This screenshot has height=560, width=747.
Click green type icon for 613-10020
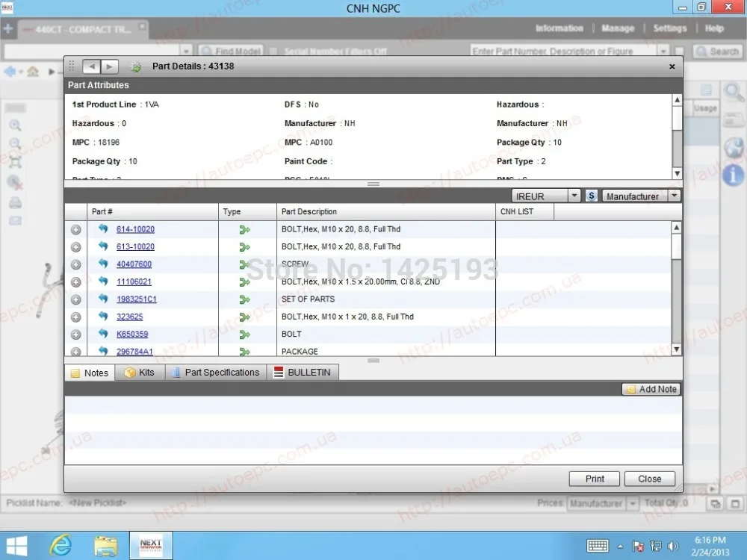point(244,247)
